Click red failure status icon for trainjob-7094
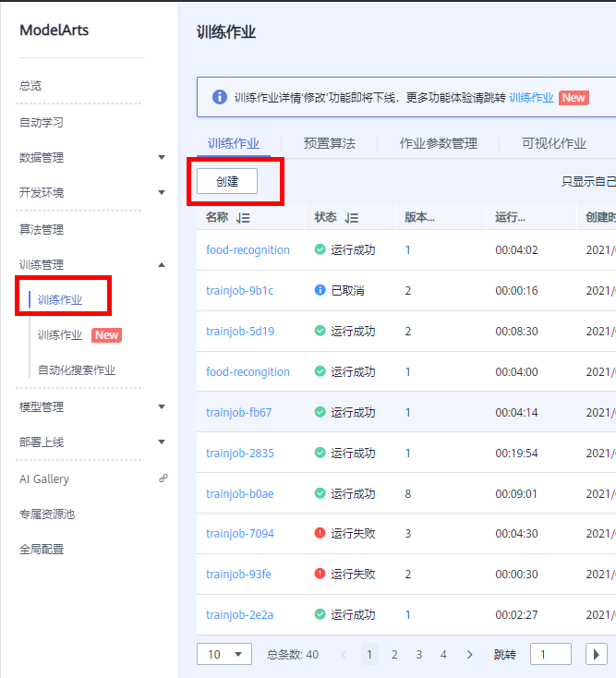The image size is (616, 678). point(320,533)
